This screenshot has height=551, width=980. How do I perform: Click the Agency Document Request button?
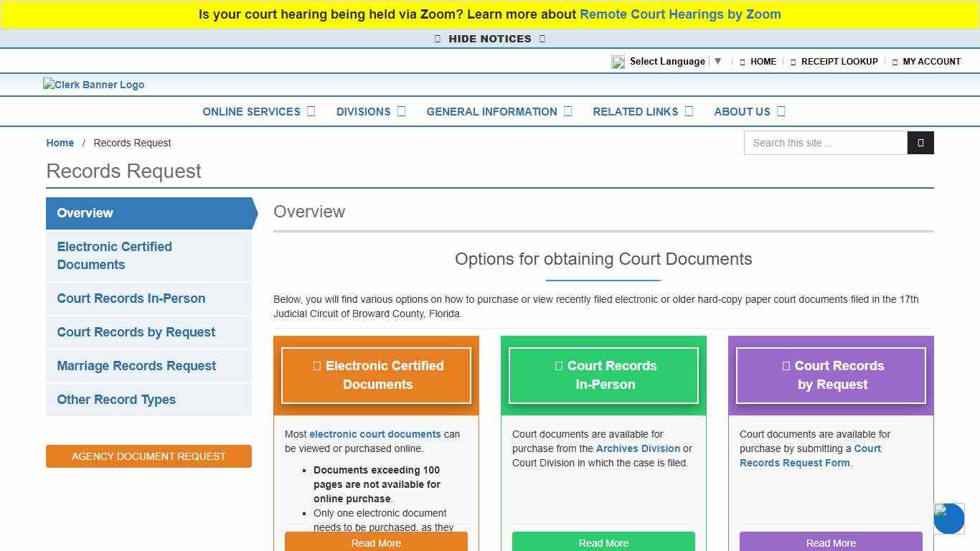tap(149, 456)
